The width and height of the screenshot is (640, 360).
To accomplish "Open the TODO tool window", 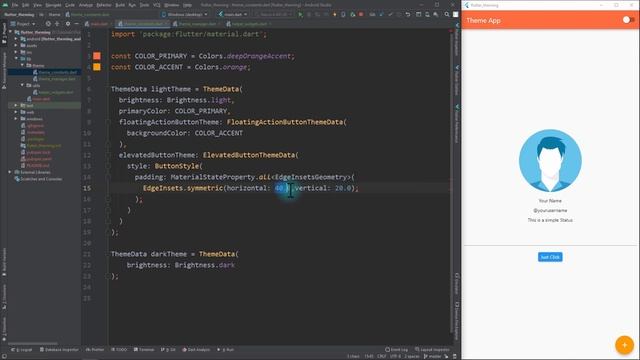I will click(x=119, y=349).
